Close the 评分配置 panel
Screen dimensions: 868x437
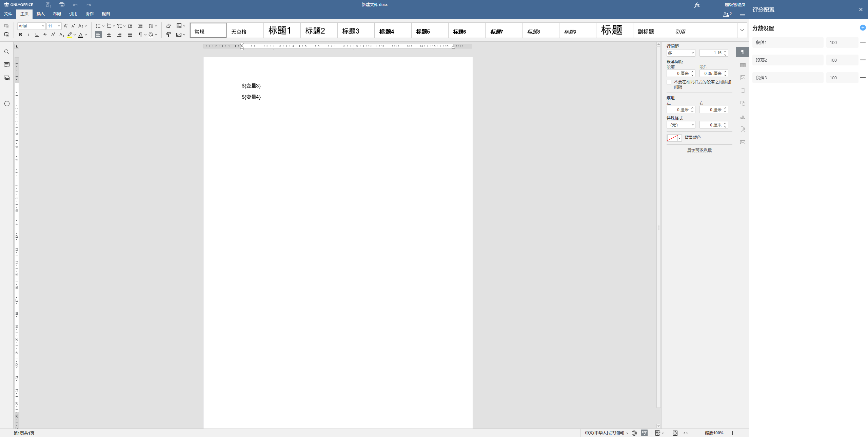(861, 9)
